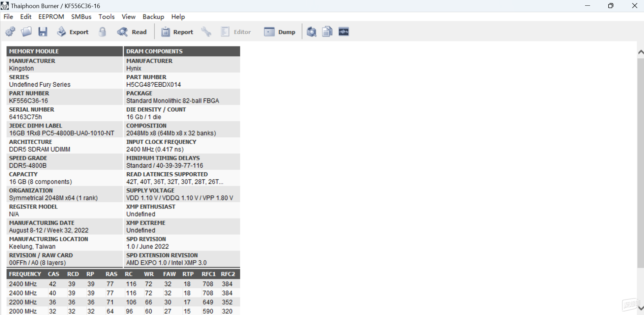Viewport: 644px width, 315px height.
Task: Select the manufacturer value Kingston
Action: click(21, 68)
